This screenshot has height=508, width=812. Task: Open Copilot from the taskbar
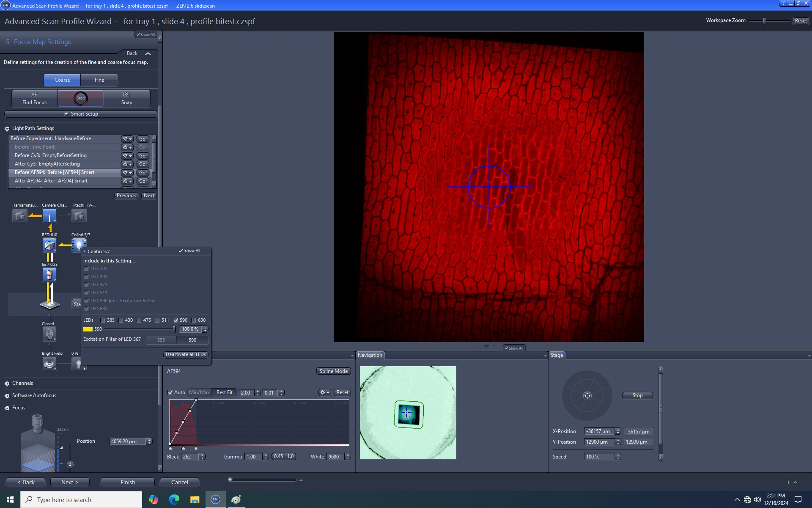[x=154, y=500]
